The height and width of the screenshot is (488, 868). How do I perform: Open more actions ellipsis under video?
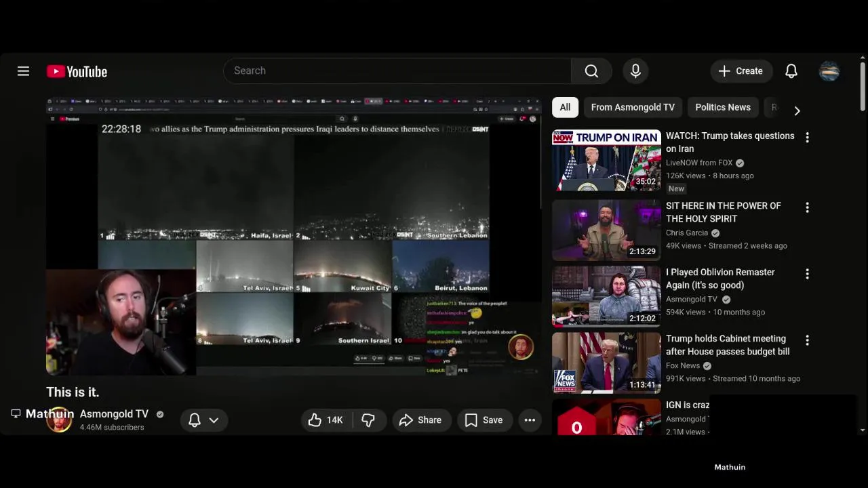(530, 420)
